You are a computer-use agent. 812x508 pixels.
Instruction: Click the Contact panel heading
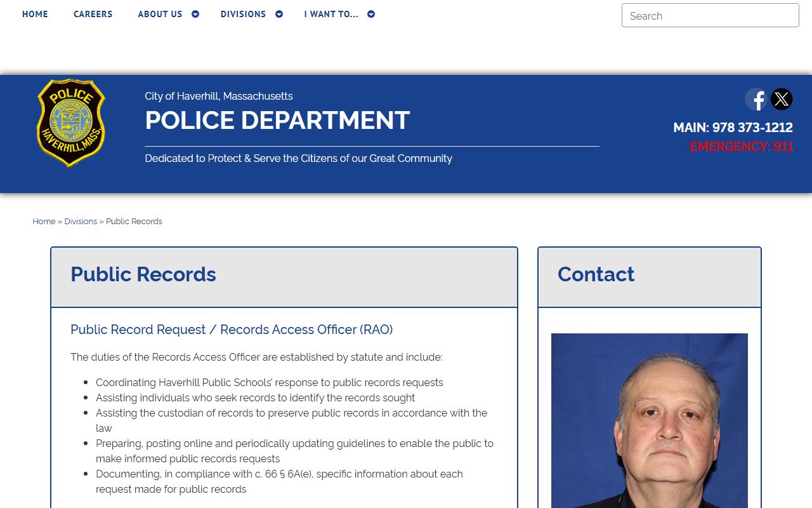click(596, 274)
